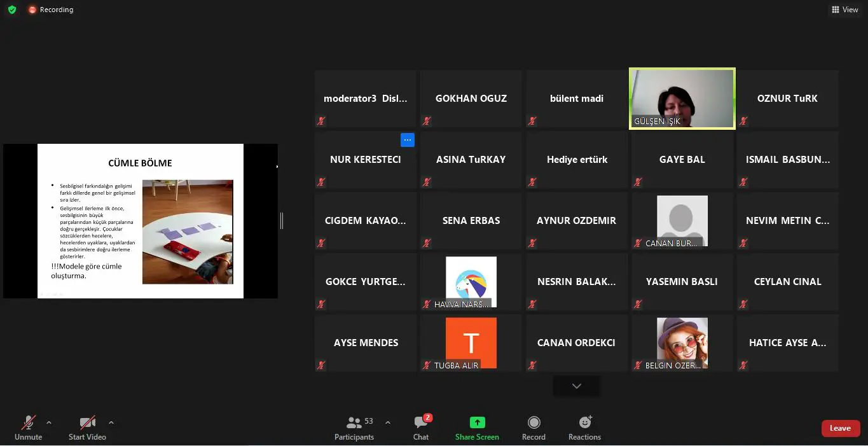Open the Chat panel icon
The height and width of the screenshot is (446, 868).
(x=420, y=422)
